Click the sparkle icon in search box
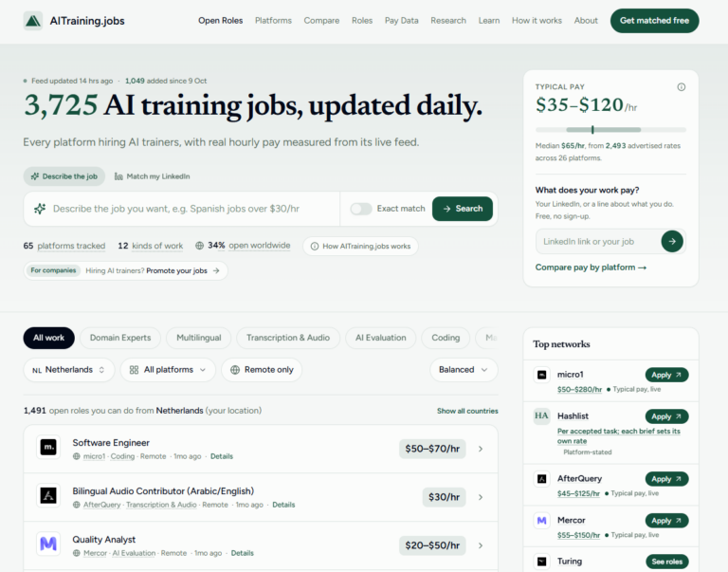 pos(40,209)
